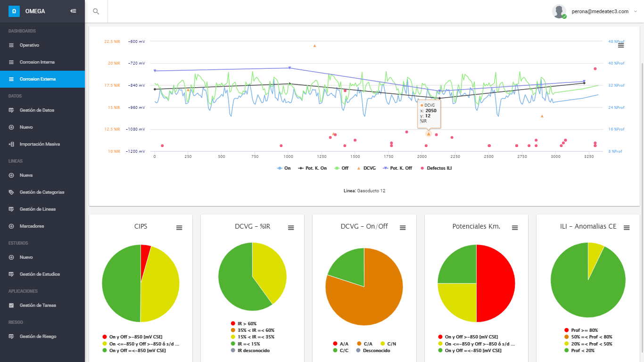Screen dimensions: 644x362
Task: Toggle the Defectos ILI legend series
Action: click(435, 168)
